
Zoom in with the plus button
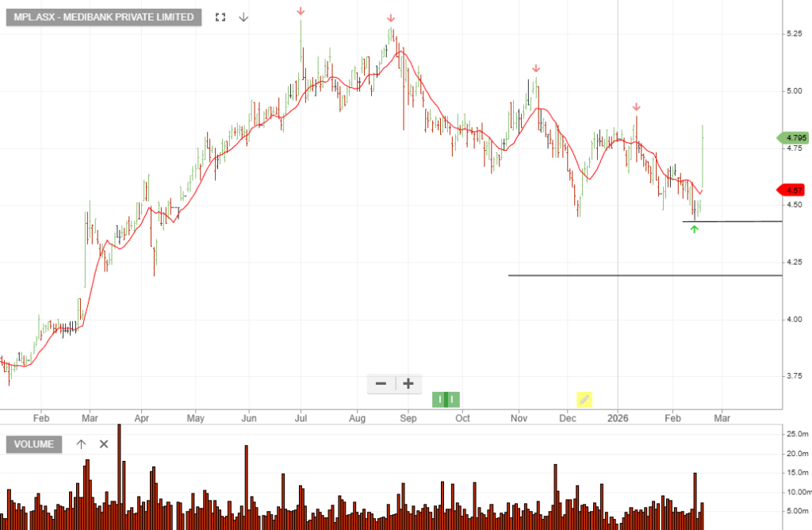click(x=408, y=384)
